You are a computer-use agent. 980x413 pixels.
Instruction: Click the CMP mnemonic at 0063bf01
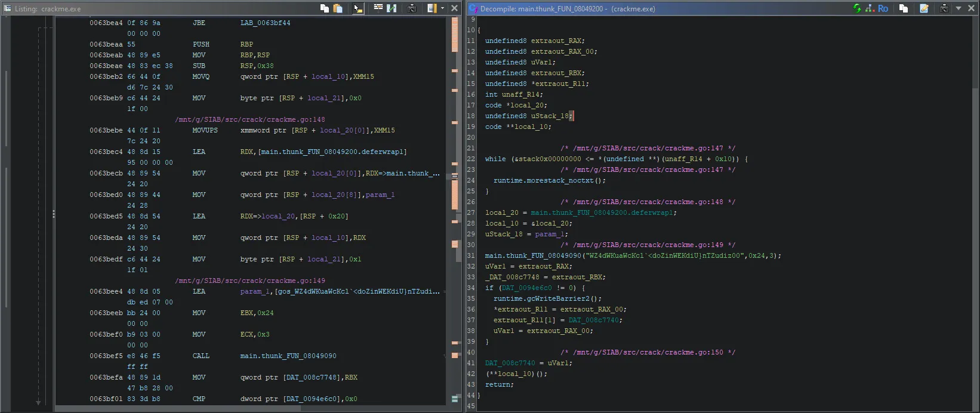coord(199,399)
